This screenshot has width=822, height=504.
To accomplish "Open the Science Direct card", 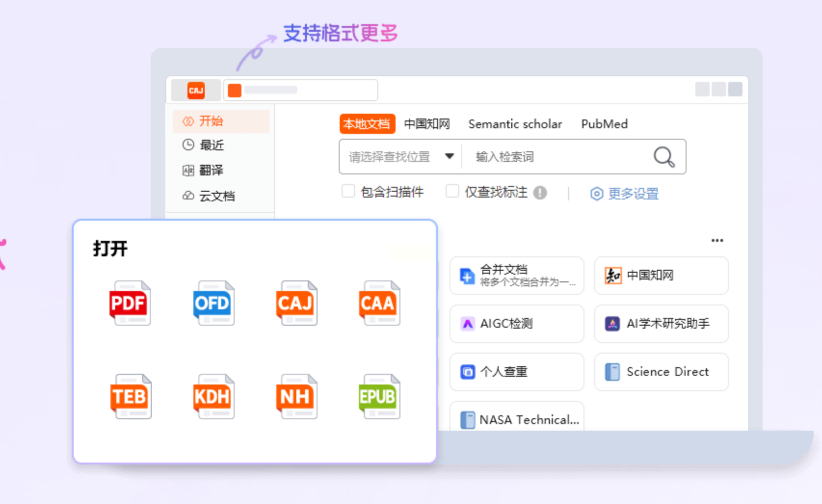I will tap(661, 372).
